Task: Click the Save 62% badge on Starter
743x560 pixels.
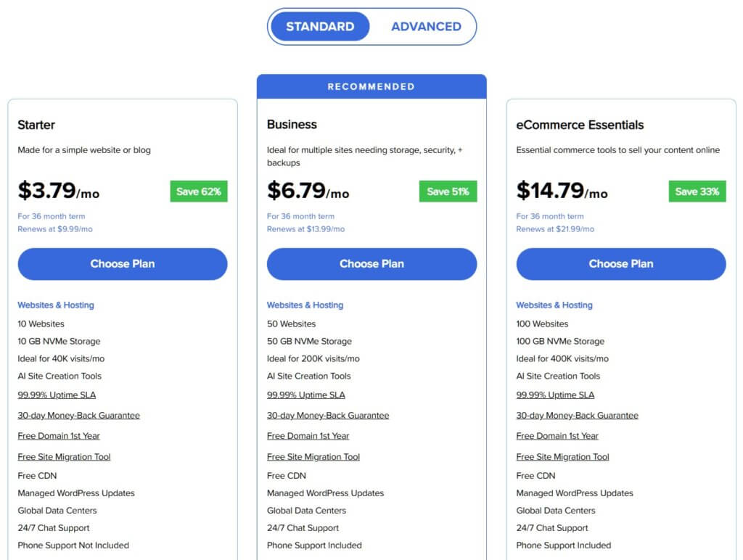Action: [199, 192]
